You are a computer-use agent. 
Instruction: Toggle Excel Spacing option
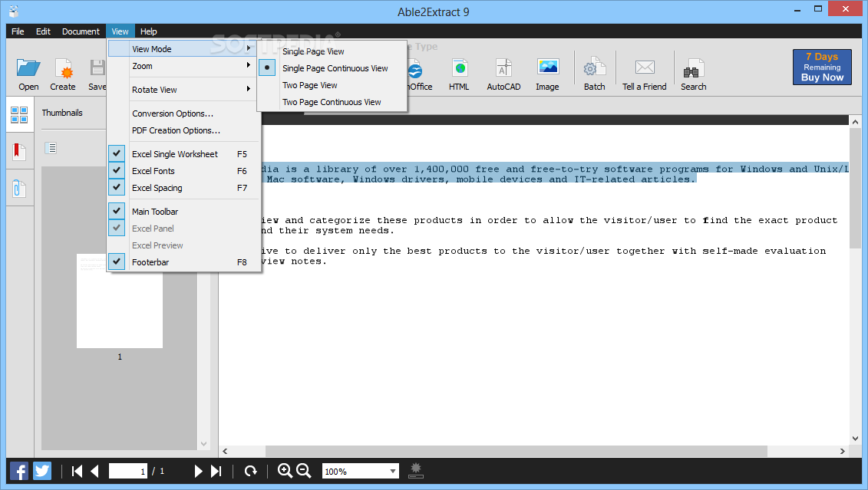pos(184,187)
